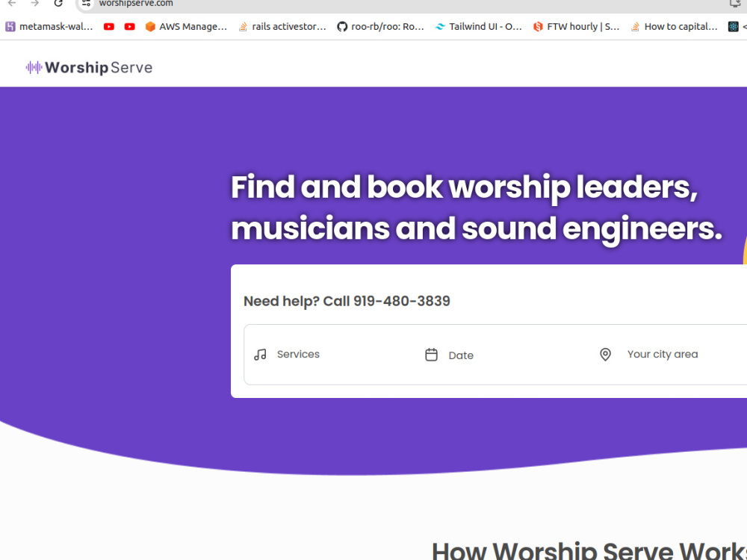The height and width of the screenshot is (560, 747).
Task: Click the site info icon in address bar
Action: 86,3
